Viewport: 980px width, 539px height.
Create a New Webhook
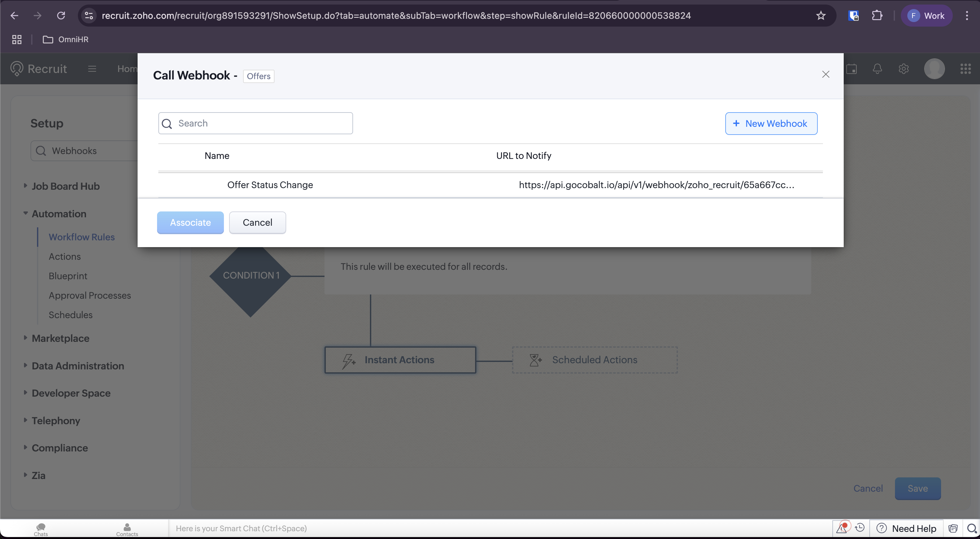coord(771,124)
